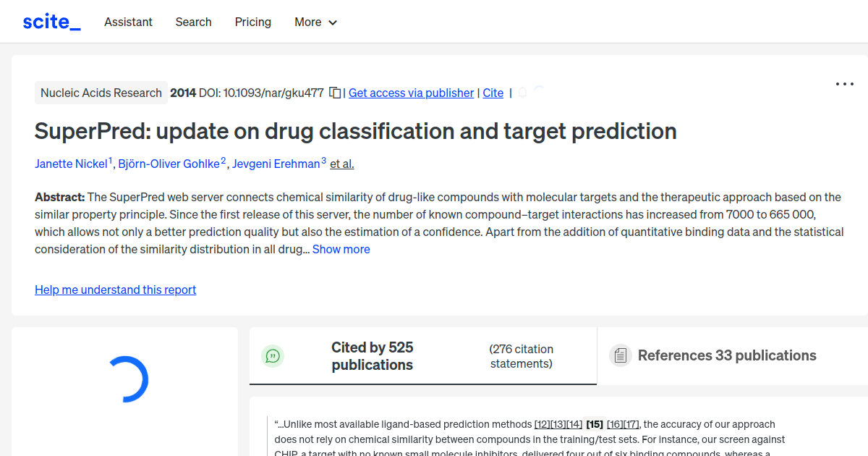Click the Cite link
Screen dimensions: 868x456
tap(493, 93)
